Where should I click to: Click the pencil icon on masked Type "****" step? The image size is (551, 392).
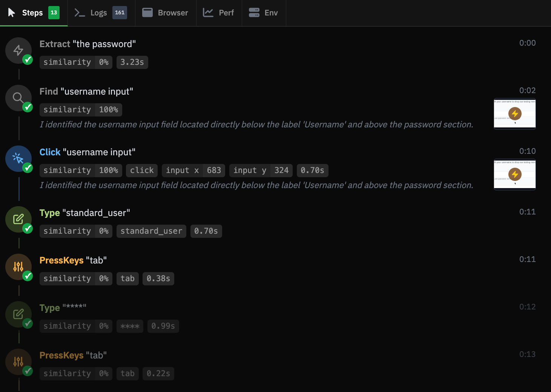[18, 314]
